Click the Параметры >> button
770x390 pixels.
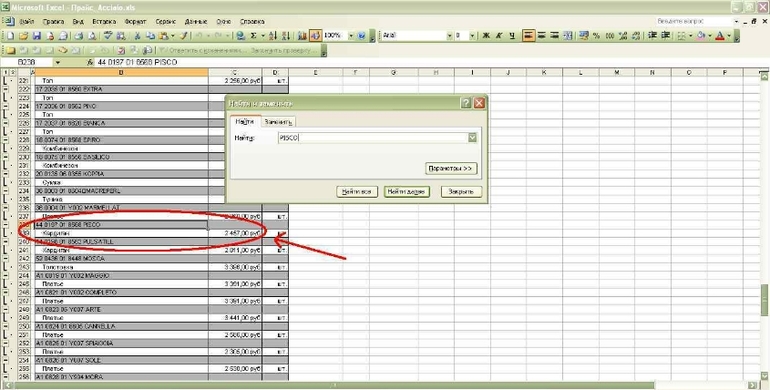coord(451,168)
